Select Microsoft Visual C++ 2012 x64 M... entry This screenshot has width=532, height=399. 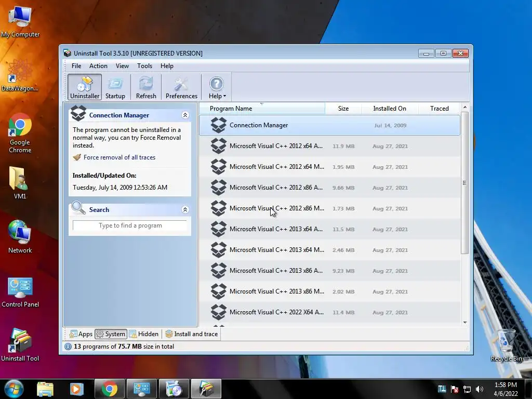(329, 167)
